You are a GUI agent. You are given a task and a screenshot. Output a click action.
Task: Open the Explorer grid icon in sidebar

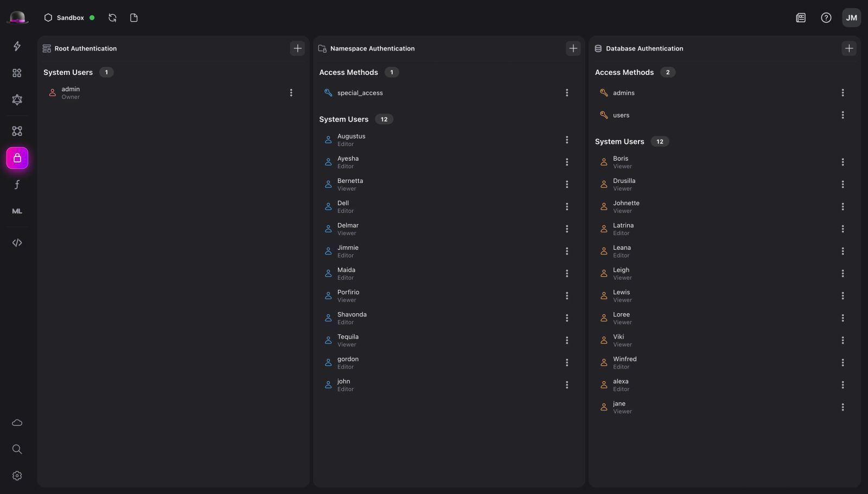coord(17,73)
